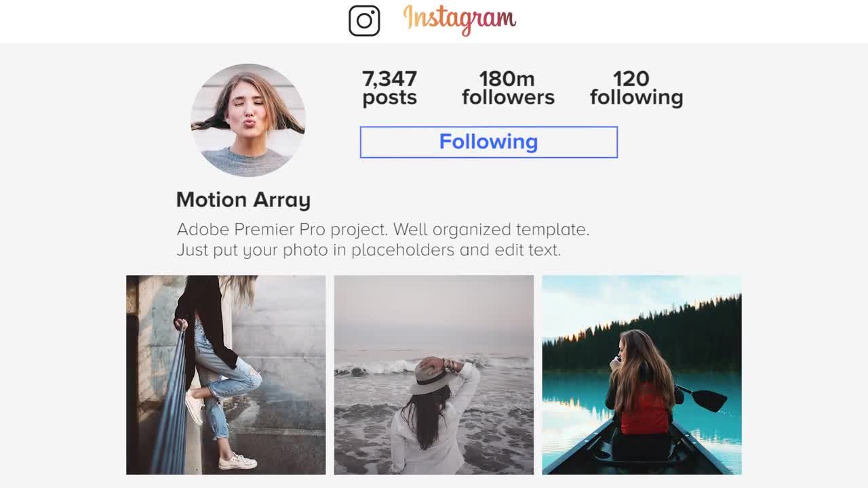868x488 pixels.
Task: View the 7,347 posts count
Action: click(x=389, y=87)
